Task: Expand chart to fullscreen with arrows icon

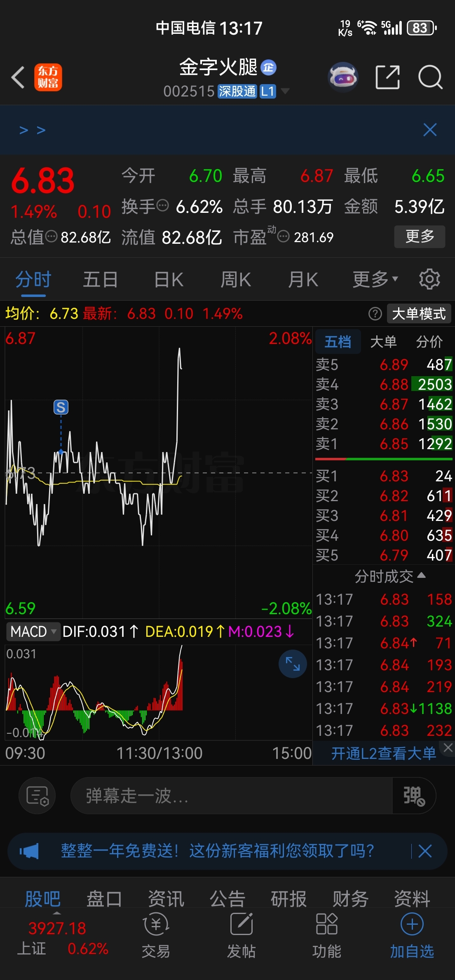Action: tap(293, 664)
